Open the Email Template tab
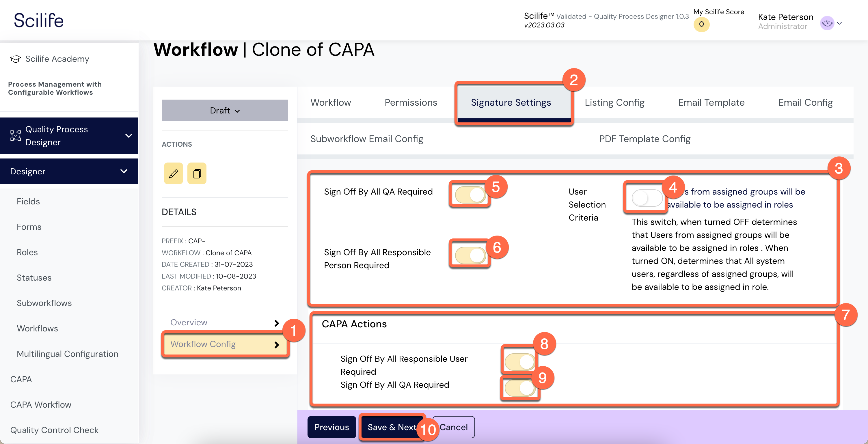Image resolution: width=868 pixels, height=444 pixels. [711, 102]
